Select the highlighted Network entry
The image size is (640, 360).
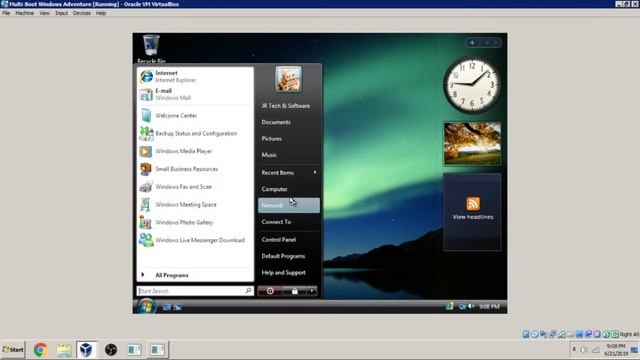(x=288, y=205)
